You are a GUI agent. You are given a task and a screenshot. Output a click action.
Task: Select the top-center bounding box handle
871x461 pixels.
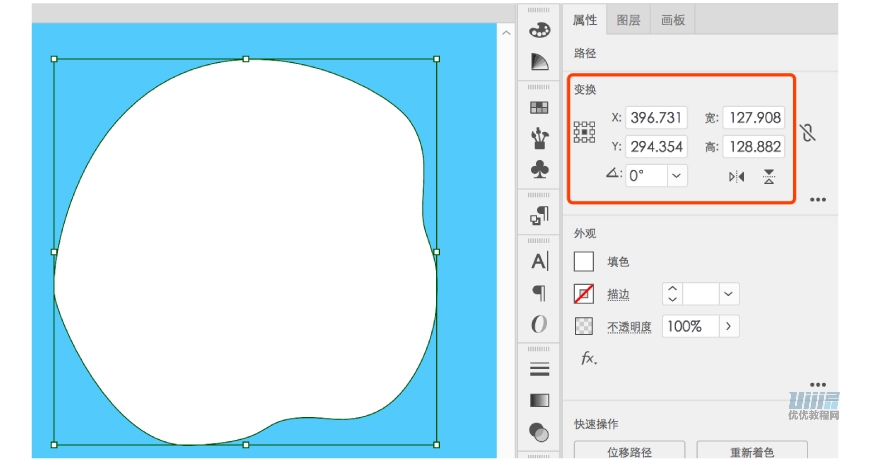(246, 58)
